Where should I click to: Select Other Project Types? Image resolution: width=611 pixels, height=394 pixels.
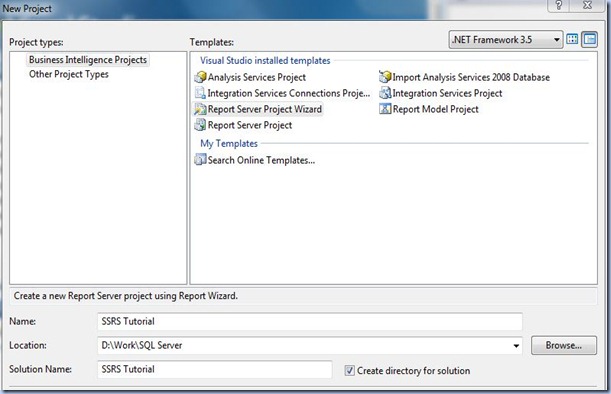pyautogui.click(x=69, y=74)
